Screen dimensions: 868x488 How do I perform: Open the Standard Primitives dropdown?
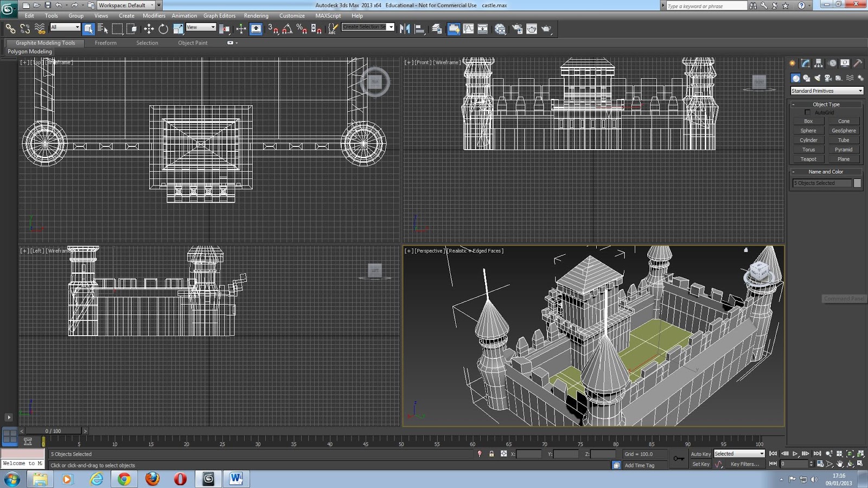coord(827,91)
